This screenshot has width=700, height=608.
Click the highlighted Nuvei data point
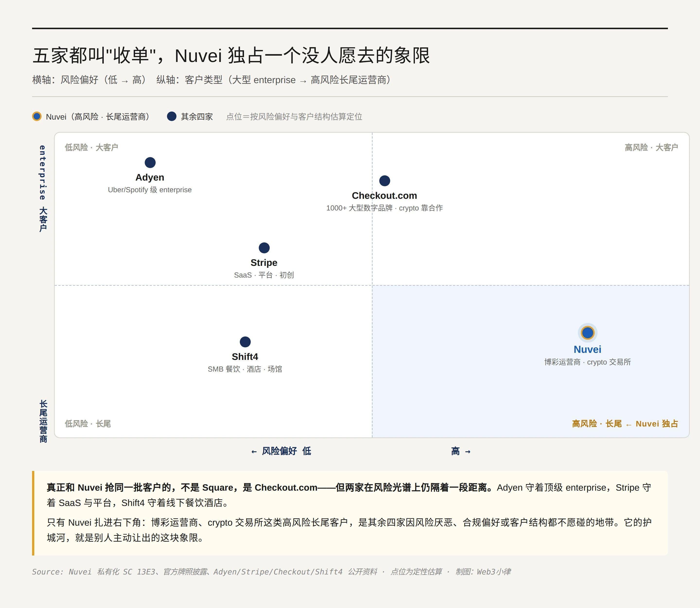tap(587, 332)
